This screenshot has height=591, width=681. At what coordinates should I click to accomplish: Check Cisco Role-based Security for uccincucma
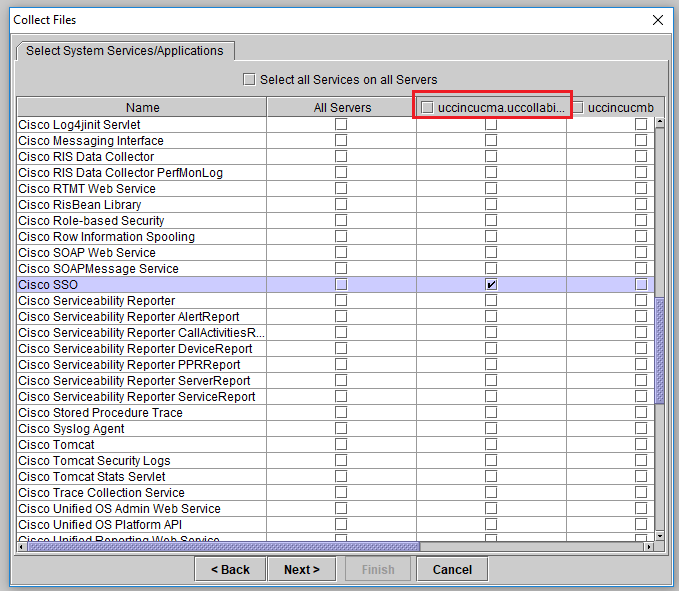pyautogui.click(x=491, y=221)
